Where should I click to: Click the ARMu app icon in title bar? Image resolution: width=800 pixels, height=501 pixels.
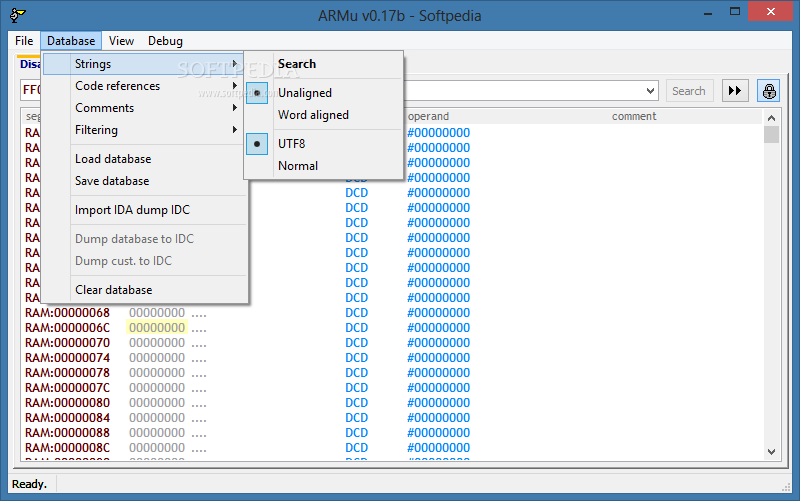18,15
